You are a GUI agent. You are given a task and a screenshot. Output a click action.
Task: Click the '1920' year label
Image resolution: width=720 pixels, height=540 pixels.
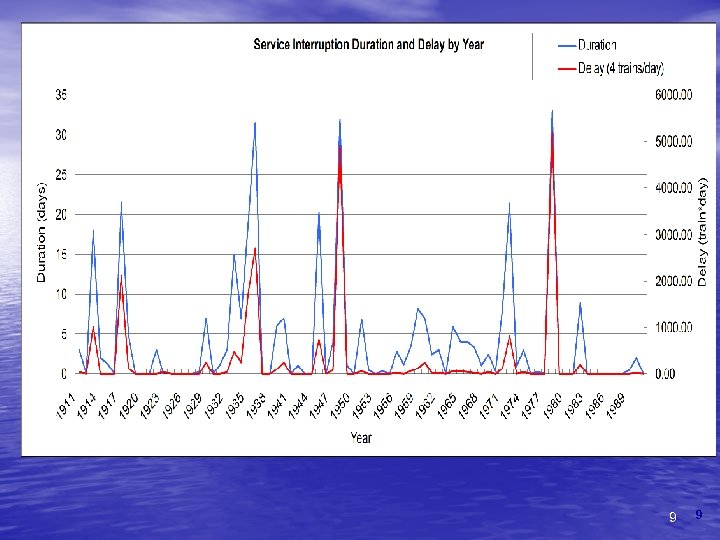point(129,406)
